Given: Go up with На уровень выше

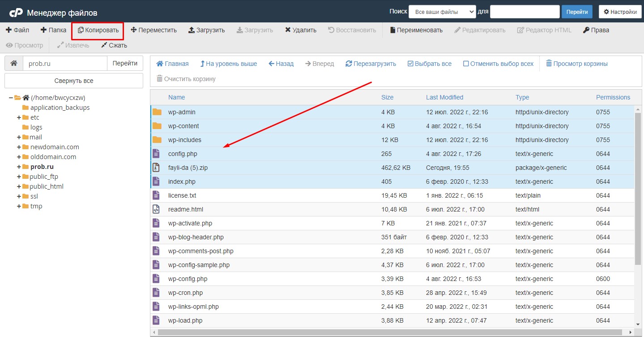Looking at the screenshot, I should (x=229, y=64).
